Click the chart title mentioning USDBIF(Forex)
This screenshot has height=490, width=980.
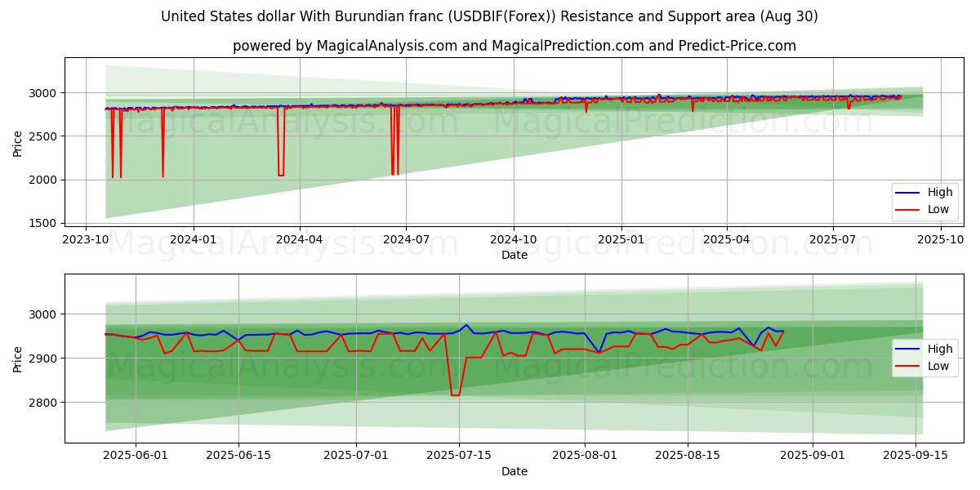click(x=490, y=16)
